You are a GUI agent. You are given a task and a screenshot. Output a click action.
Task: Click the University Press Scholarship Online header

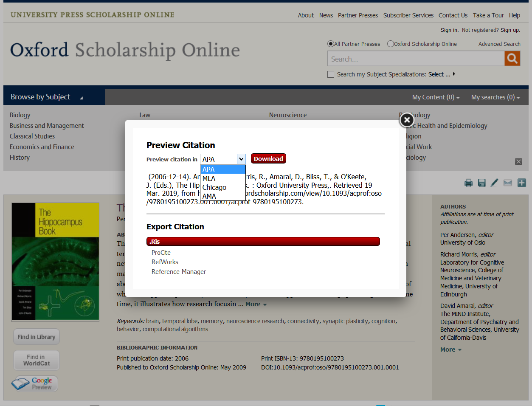[x=93, y=15]
